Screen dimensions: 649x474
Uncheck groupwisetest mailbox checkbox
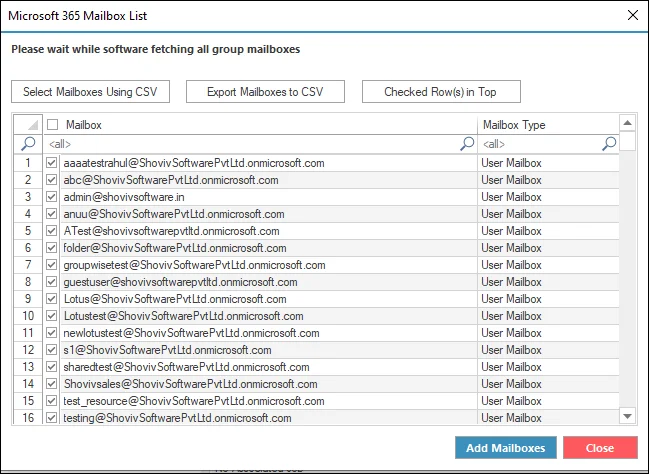point(51,265)
